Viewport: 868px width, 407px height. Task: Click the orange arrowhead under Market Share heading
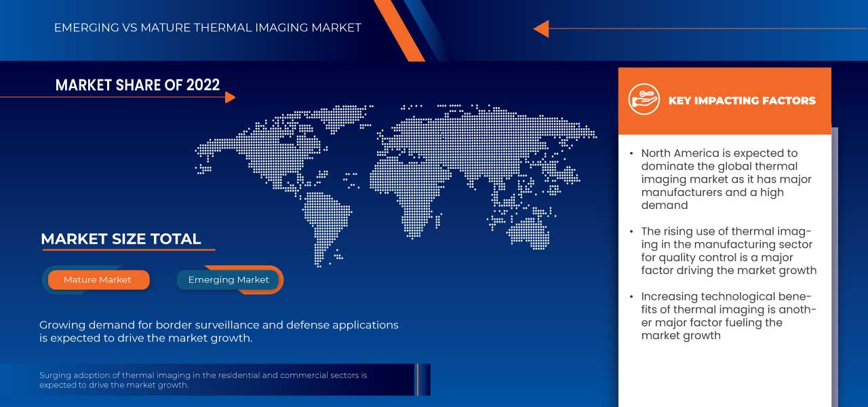230,98
